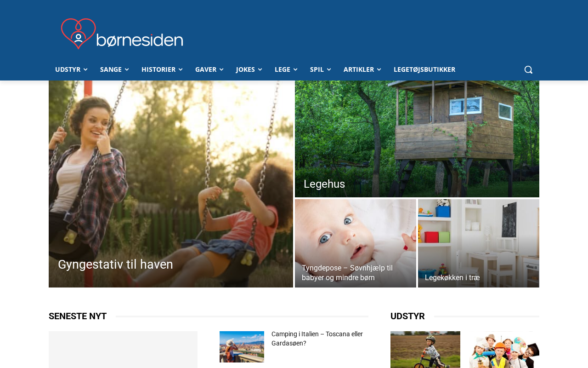This screenshot has width=588, height=368.
Task: Open the search magnifier icon
Action: (528, 69)
